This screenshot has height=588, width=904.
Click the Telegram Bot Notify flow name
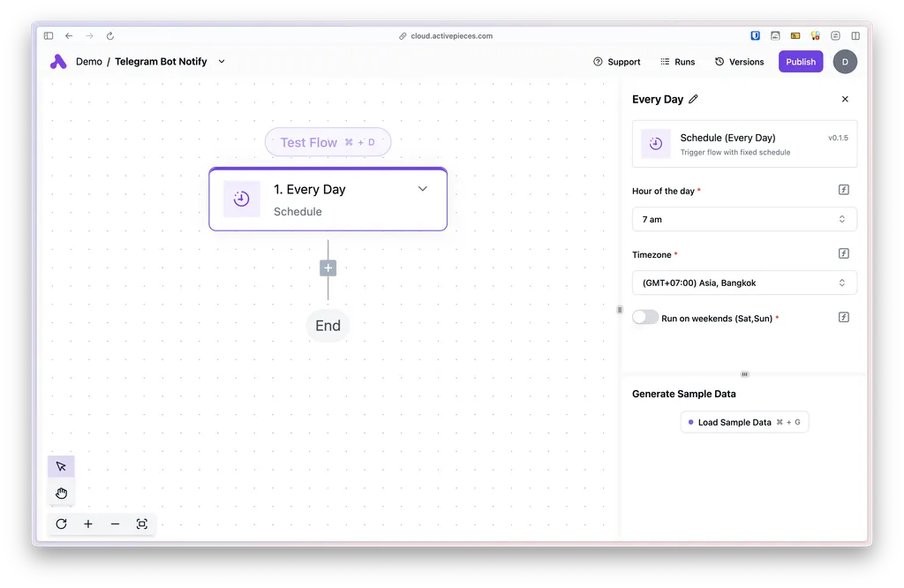click(x=161, y=62)
